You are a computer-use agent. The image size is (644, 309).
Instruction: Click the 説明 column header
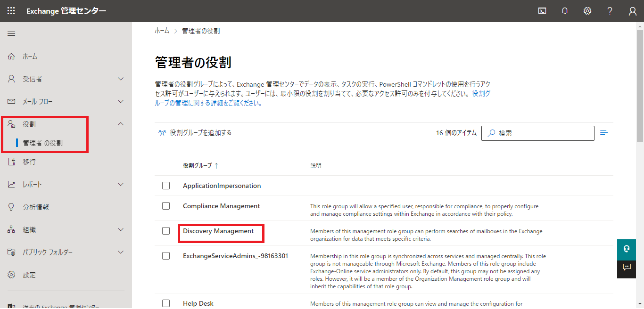coord(316,166)
